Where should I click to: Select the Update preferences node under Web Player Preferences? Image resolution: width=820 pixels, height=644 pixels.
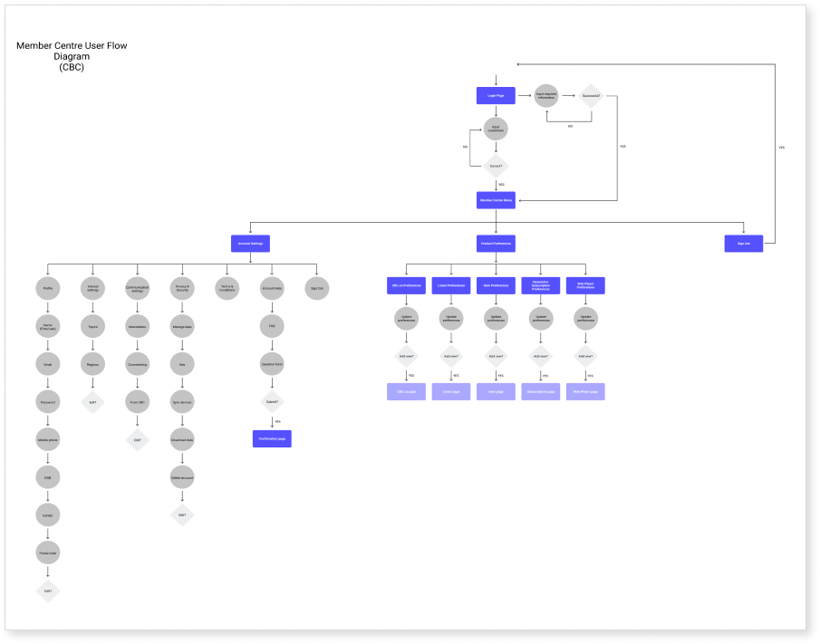(x=584, y=319)
